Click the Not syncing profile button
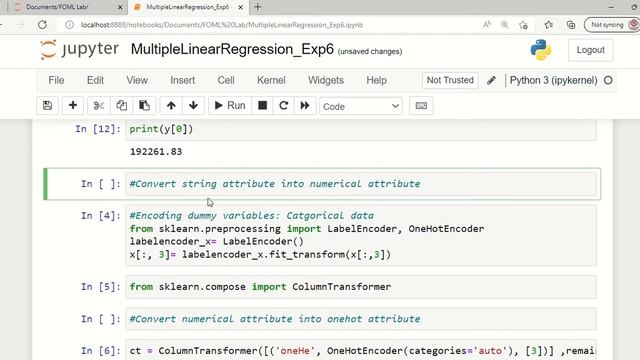Image resolution: width=640 pixels, height=360 pixels. [611, 25]
